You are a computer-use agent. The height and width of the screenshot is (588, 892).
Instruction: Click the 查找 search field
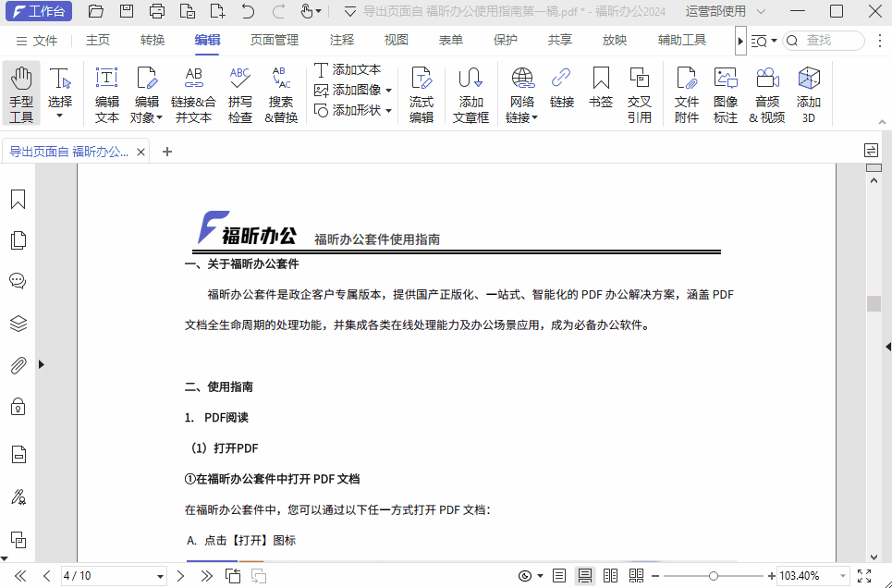[x=824, y=41]
